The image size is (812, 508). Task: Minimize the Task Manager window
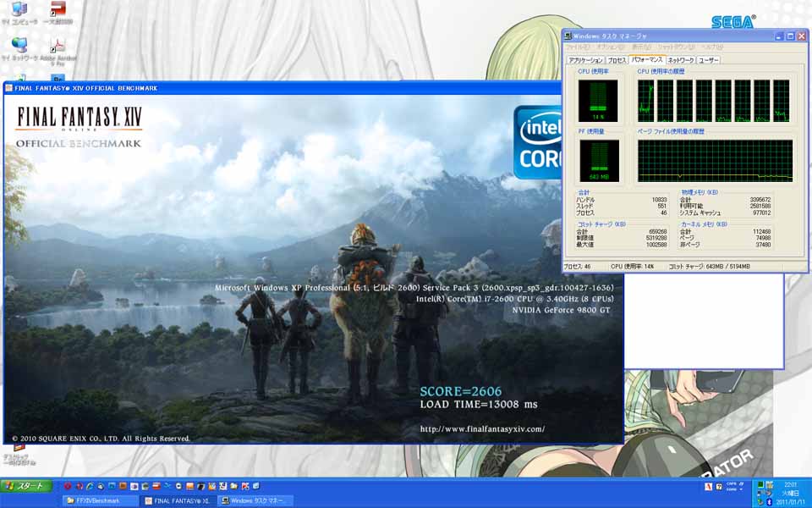point(779,36)
